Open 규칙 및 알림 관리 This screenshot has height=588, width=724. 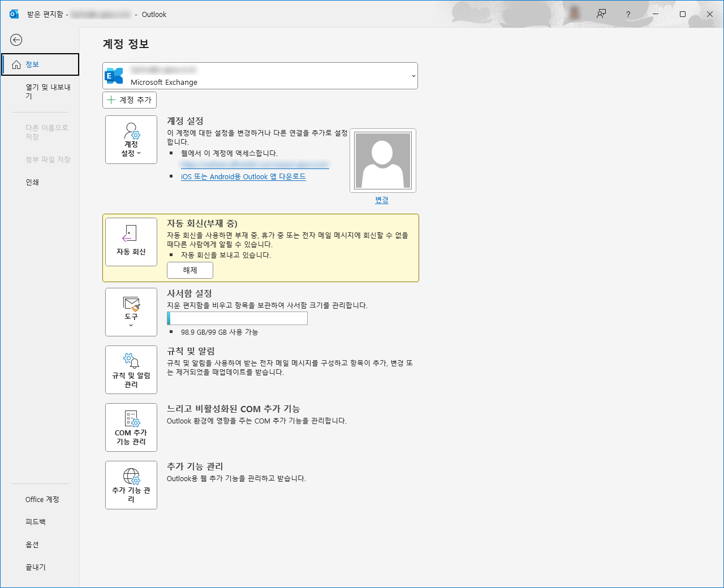coord(131,370)
